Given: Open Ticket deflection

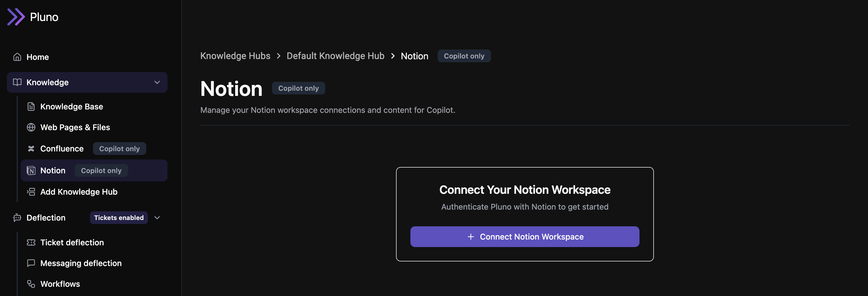Looking at the screenshot, I should point(94,242).
